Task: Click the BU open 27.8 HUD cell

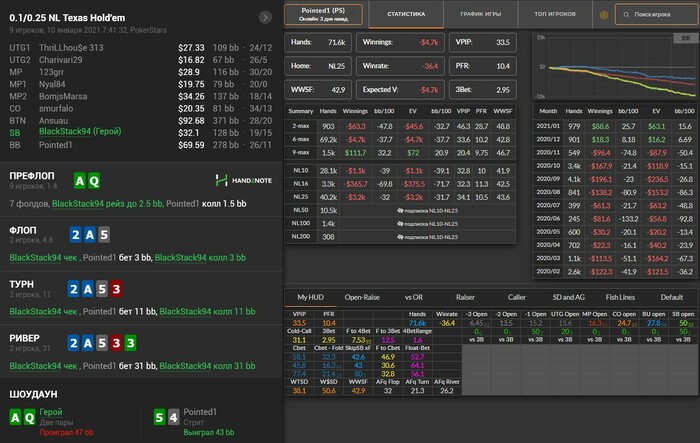Action: (x=654, y=323)
